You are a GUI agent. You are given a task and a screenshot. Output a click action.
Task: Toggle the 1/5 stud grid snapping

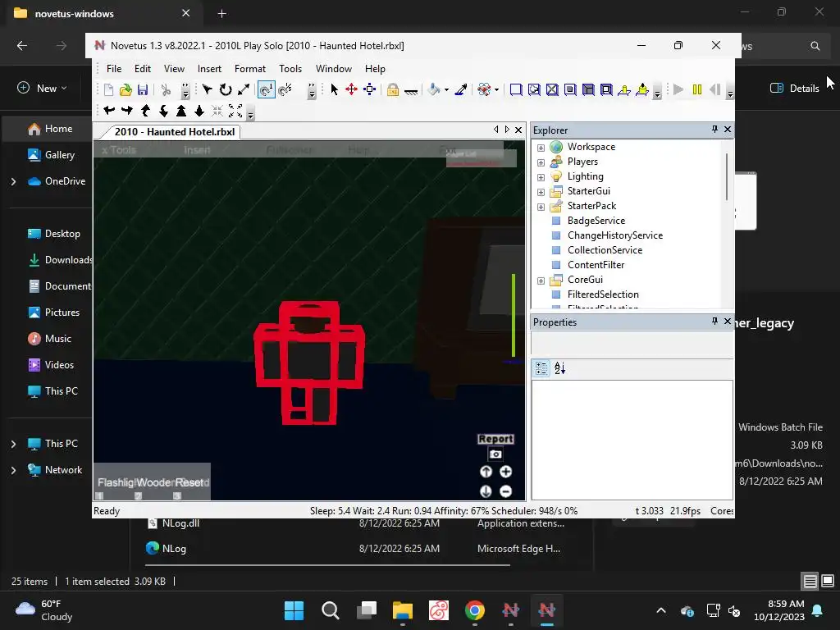[x=285, y=89]
